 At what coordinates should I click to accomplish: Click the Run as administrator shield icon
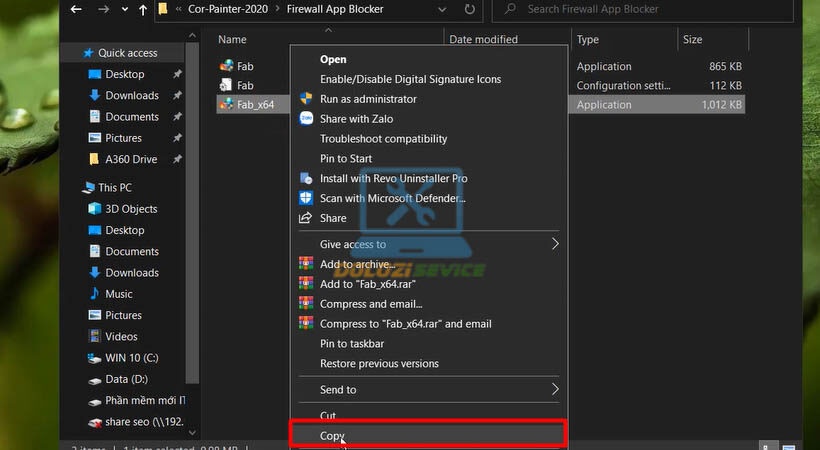(306, 99)
